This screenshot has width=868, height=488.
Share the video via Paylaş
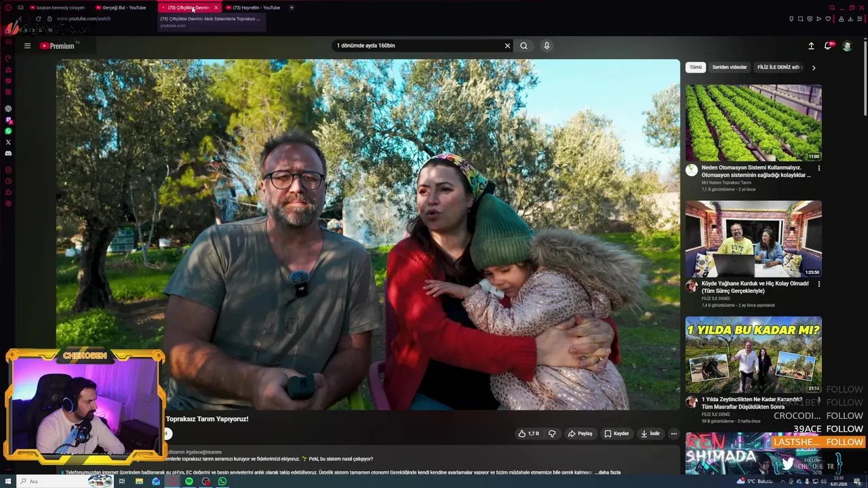[x=580, y=434]
